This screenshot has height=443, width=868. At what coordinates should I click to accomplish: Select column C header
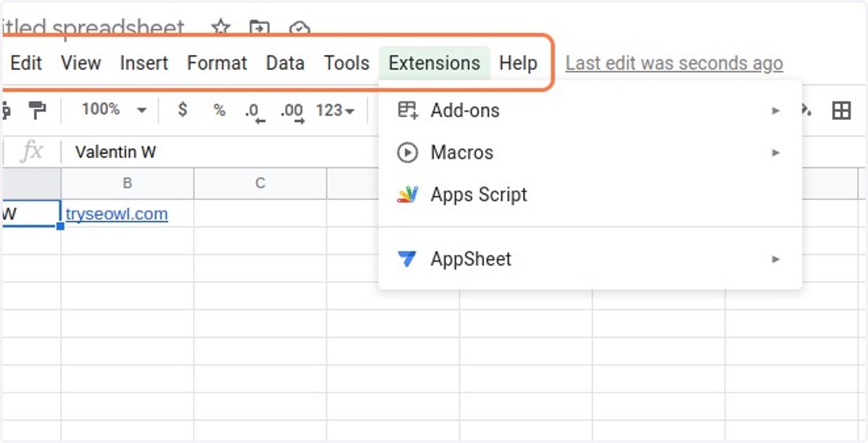[x=260, y=184]
